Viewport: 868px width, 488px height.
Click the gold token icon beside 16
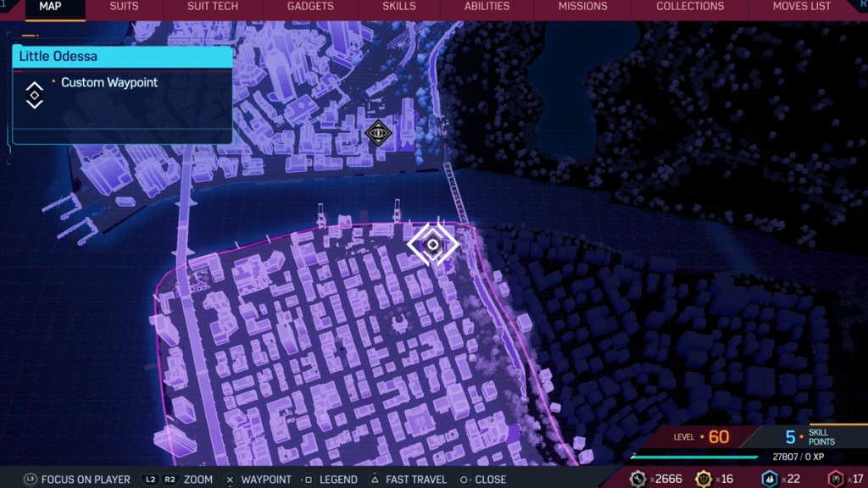click(704, 479)
